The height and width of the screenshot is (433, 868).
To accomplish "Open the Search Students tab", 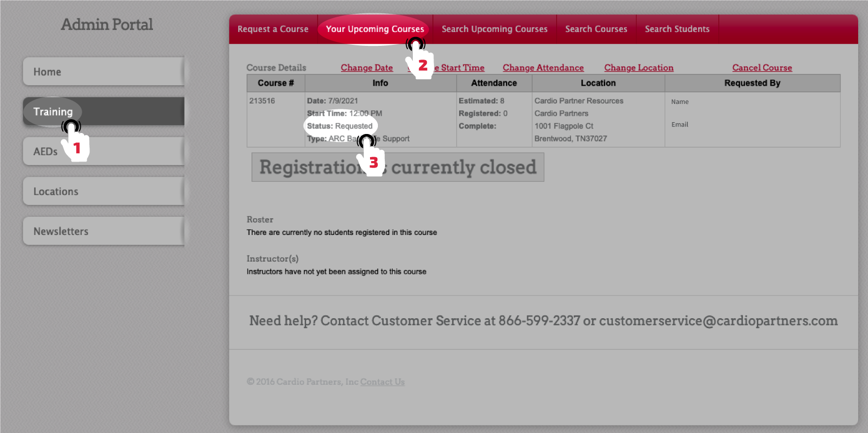I will pos(677,29).
